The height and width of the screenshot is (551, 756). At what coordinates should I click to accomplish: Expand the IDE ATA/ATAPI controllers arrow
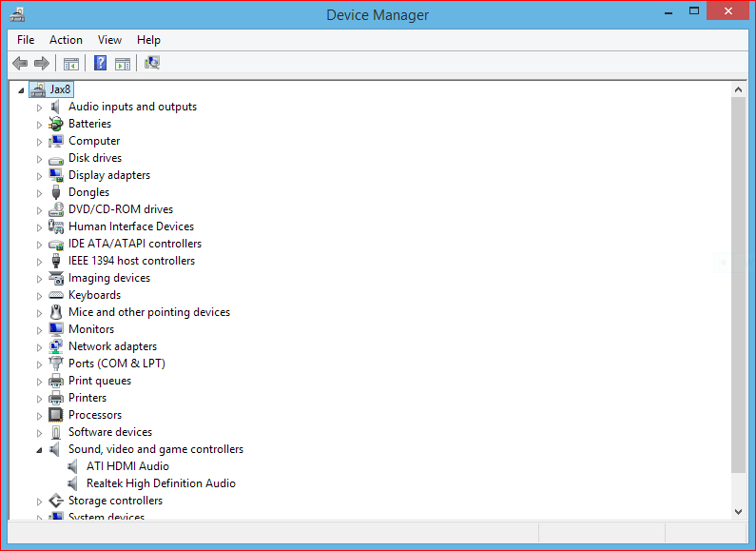[x=40, y=245]
